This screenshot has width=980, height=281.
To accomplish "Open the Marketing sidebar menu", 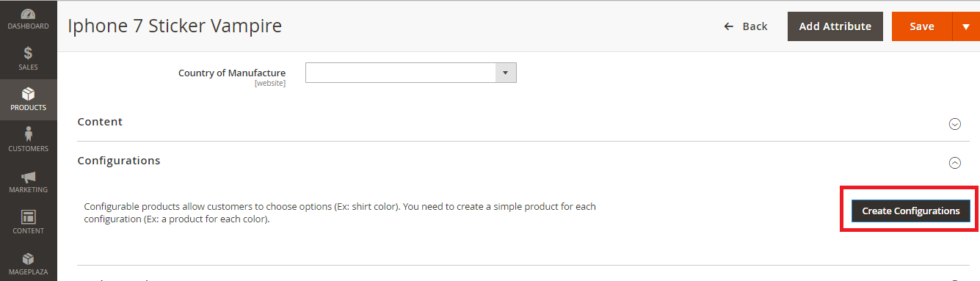I will tap(28, 182).
